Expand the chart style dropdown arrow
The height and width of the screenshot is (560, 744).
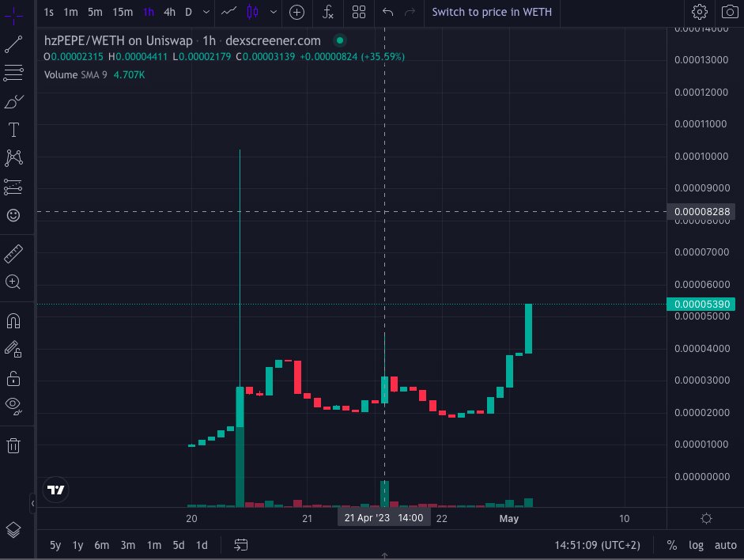(x=274, y=13)
